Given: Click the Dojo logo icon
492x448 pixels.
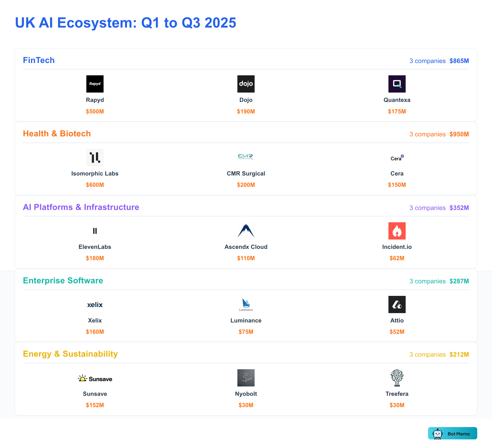Looking at the screenshot, I should pyautogui.click(x=246, y=84).
